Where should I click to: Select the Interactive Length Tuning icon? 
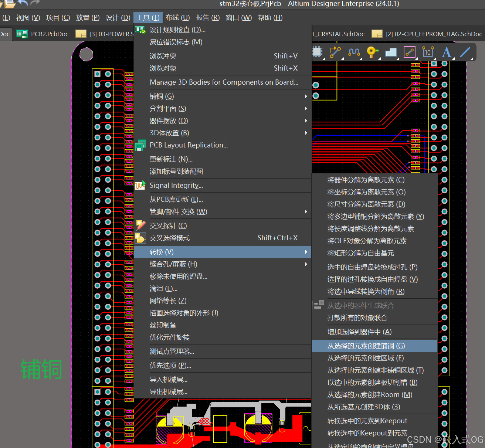[x=354, y=52]
